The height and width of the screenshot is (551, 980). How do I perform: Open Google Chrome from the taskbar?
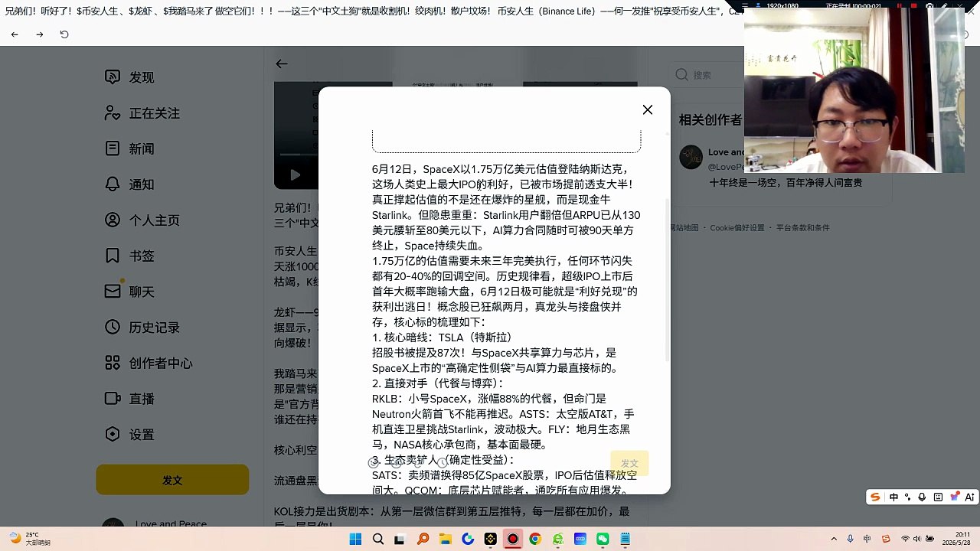tap(535, 540)
